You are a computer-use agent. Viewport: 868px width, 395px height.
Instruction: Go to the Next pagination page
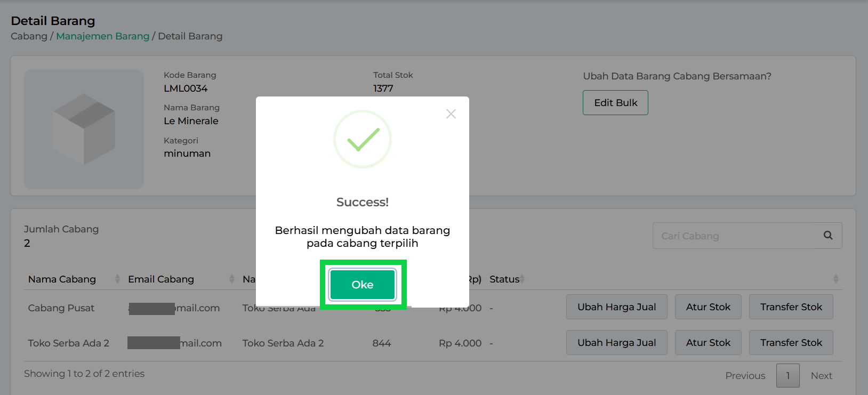(x=821, y=376)
